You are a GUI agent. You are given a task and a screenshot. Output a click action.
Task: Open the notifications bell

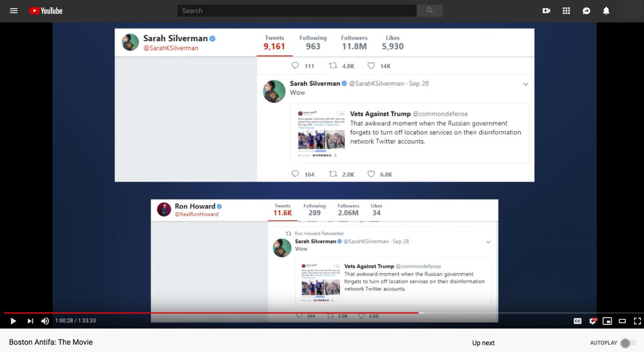pos(606,11)
